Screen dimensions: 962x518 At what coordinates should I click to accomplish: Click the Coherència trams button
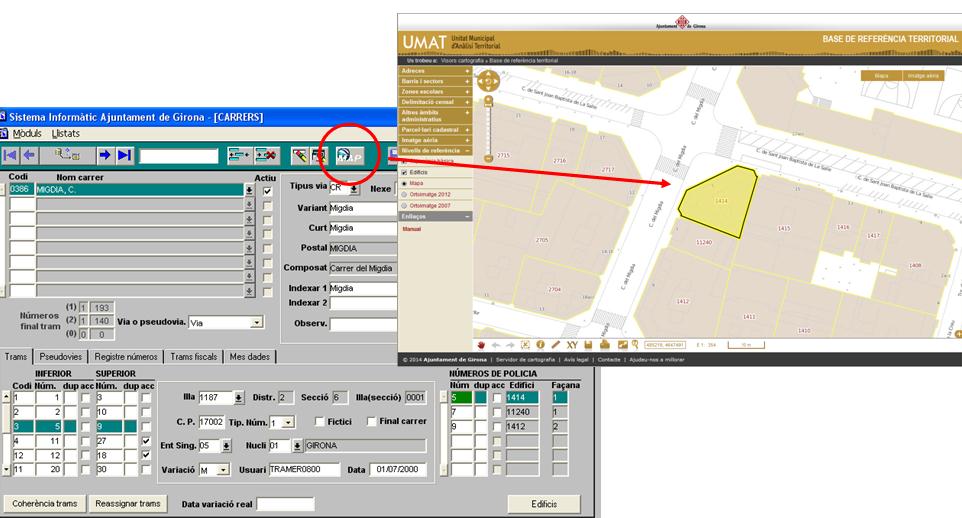[45, 504]
